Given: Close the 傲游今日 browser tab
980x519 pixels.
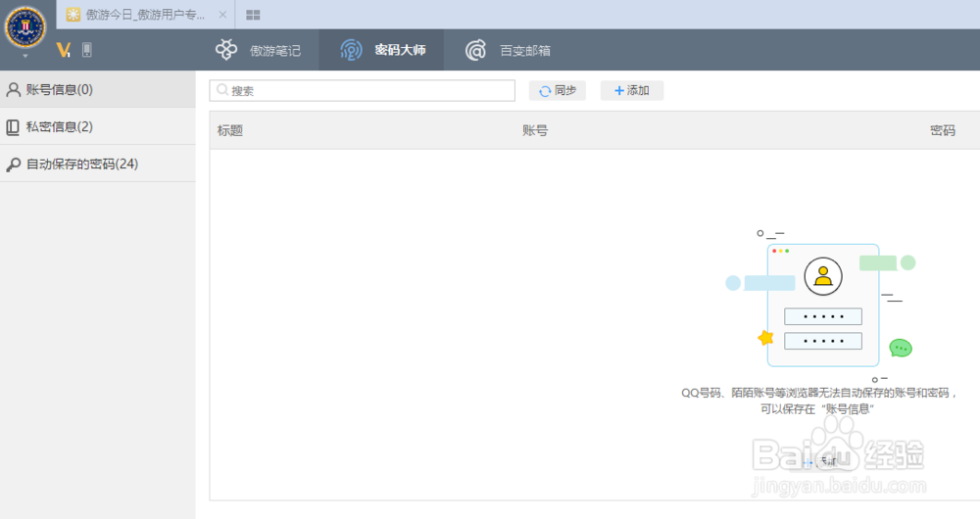Looking at the screenshot, I should click(222, 15).
